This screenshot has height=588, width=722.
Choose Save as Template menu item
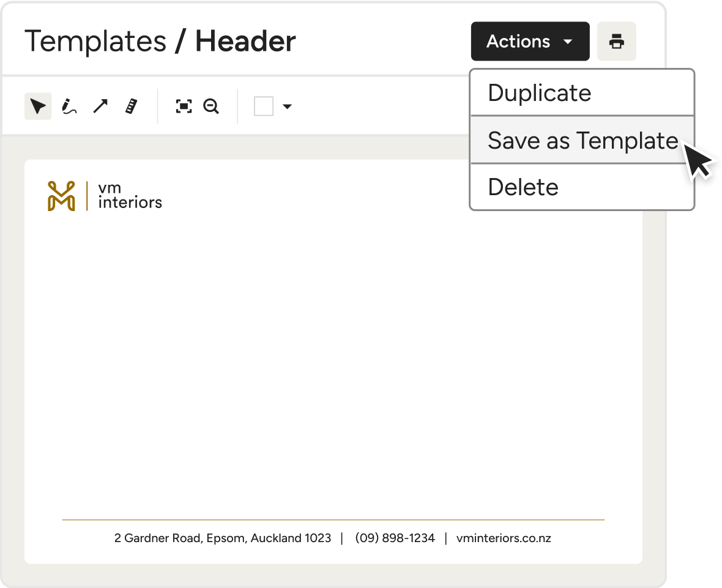pos(582,140)
